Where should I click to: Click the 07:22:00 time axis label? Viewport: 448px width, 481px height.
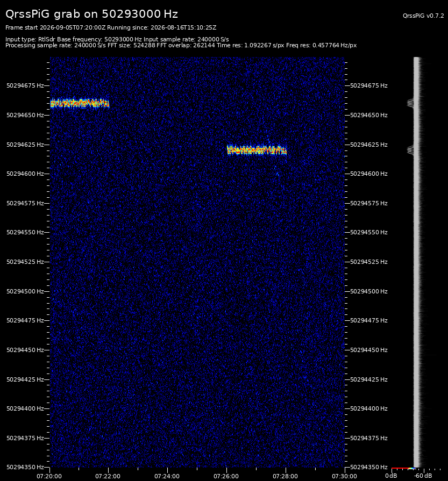click(x=108, y=476)
